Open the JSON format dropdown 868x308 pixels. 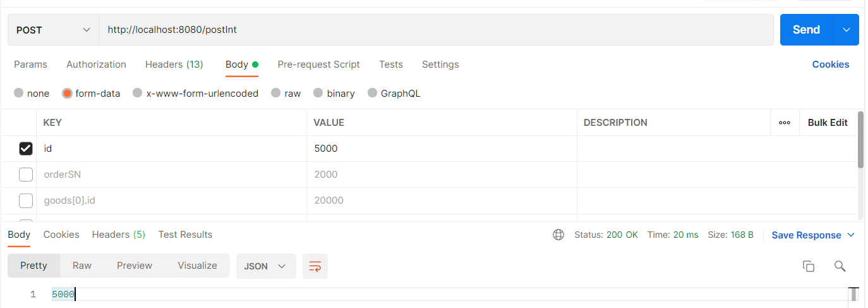point(265,266)
